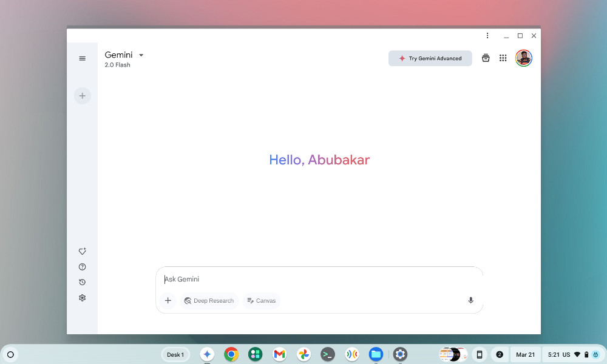Open the Activity history icon
607x364 pixels.
(82, 282)
